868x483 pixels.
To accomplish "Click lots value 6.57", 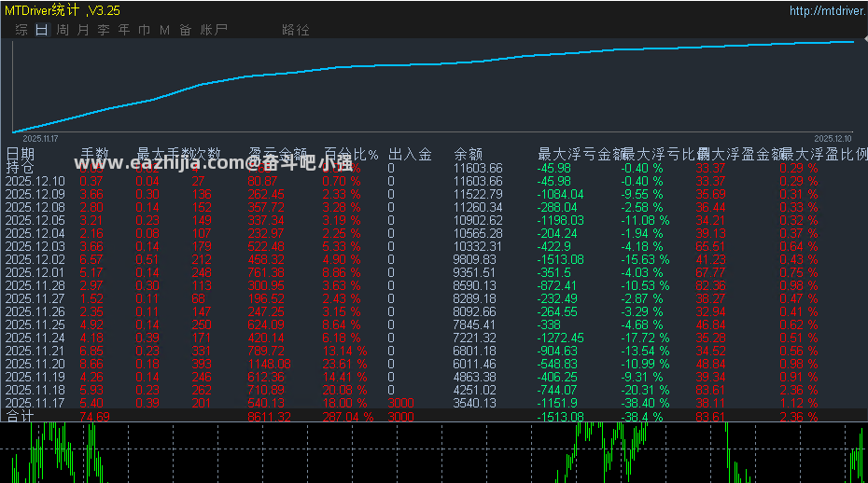I will click(x=91, y=259).
